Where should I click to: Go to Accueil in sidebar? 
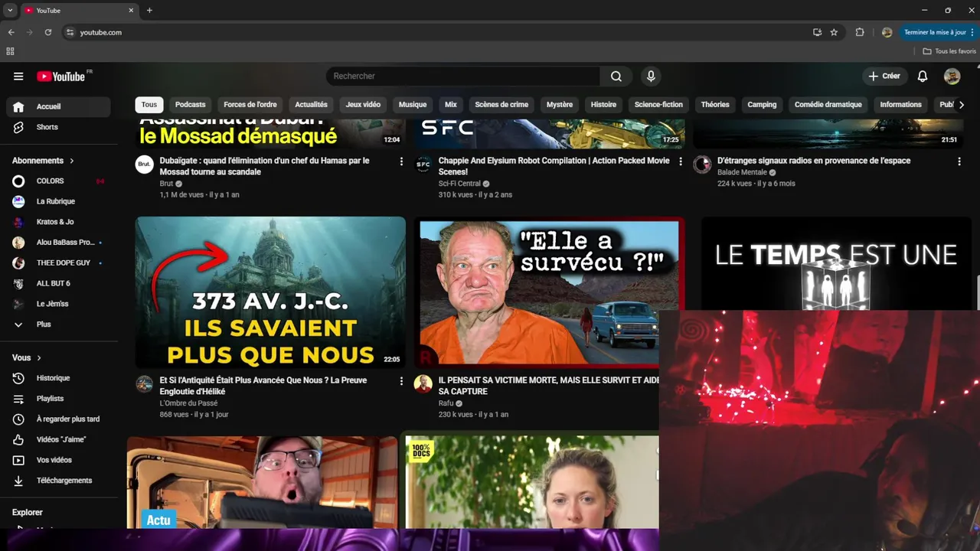[x=58, y=106]
